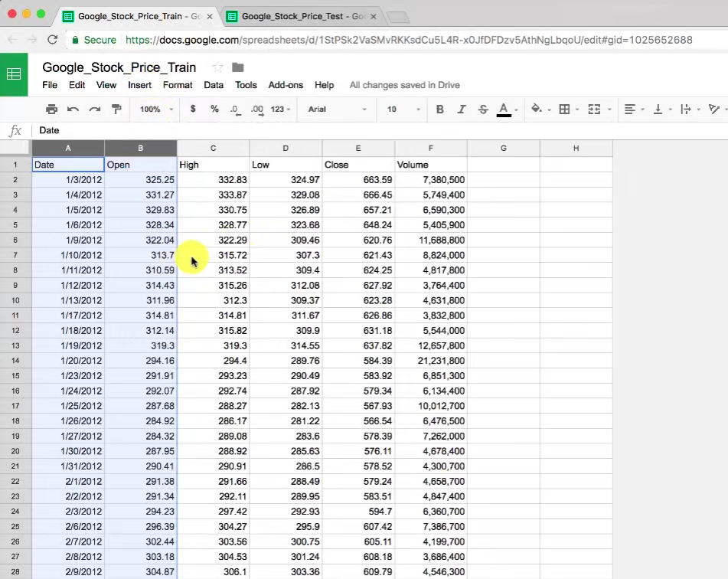Toggle italic text style
Screen dimensions: 728x579
click(x=461, y=110)
